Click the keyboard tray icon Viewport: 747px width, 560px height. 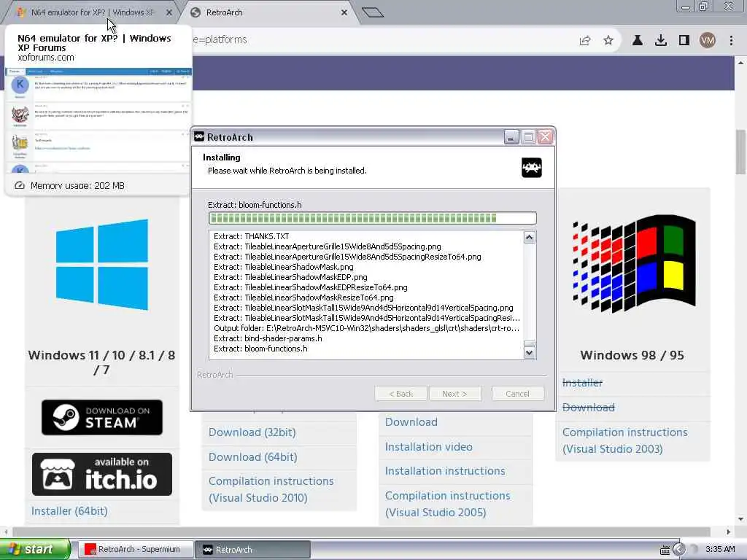pos(665,550)
